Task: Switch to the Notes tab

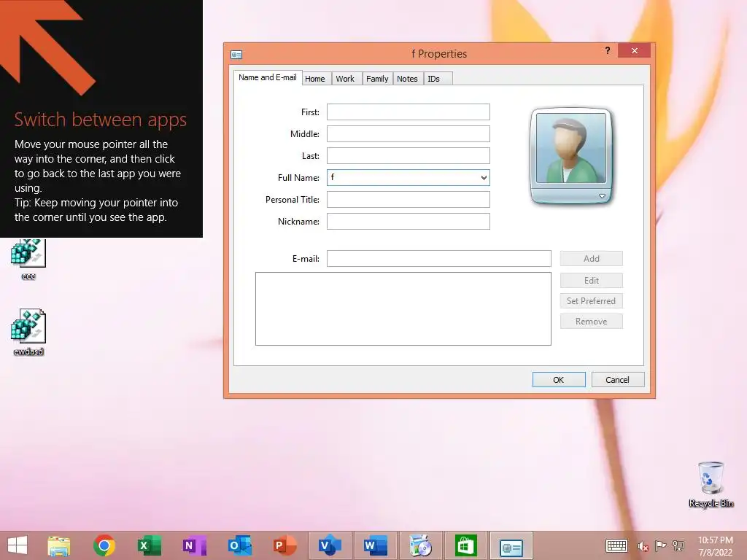Action: [x=407, y=79]
